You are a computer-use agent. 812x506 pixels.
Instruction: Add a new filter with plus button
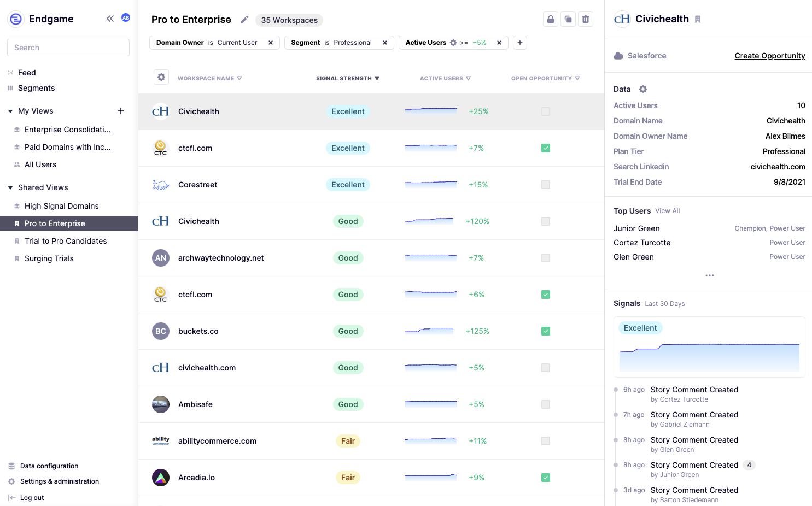(x=520, y=43)
